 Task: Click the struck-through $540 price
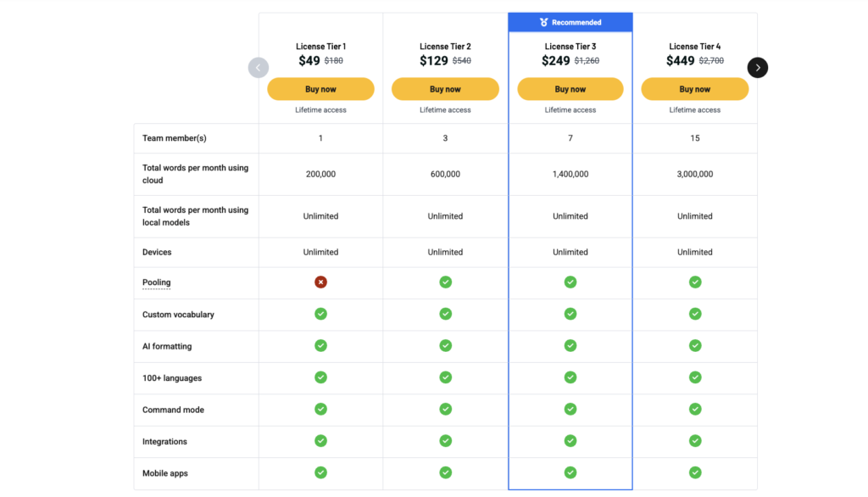pos(462,61)
